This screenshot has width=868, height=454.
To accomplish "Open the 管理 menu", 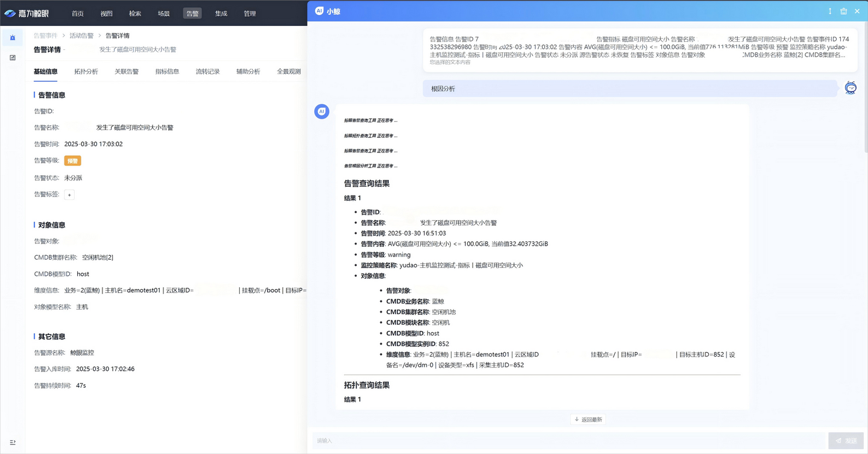I will 250,13.
